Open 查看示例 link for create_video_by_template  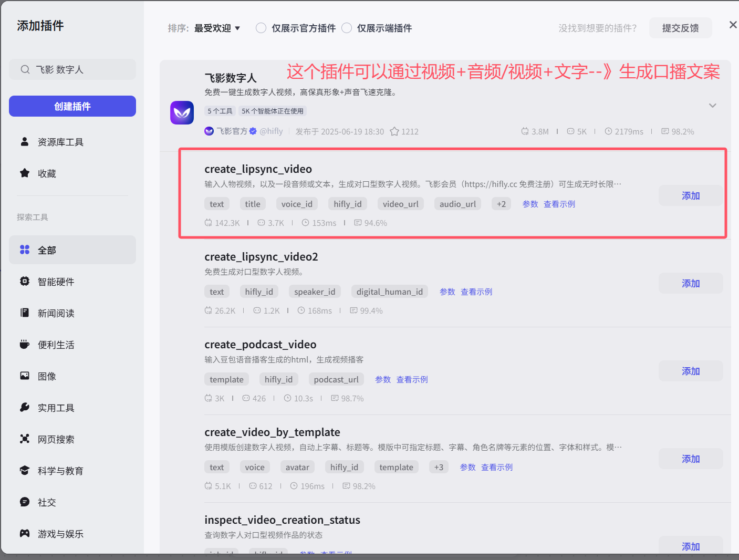497,467
